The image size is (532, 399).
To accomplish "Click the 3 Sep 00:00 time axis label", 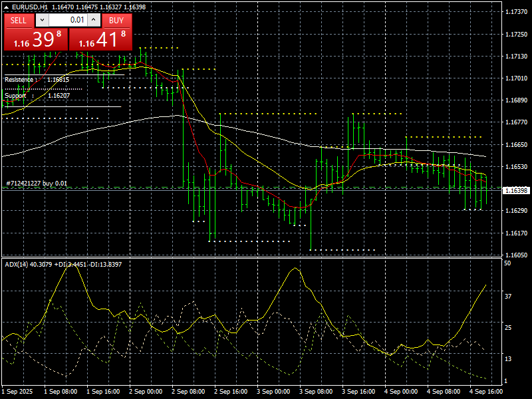I will [x=273, y=392].
